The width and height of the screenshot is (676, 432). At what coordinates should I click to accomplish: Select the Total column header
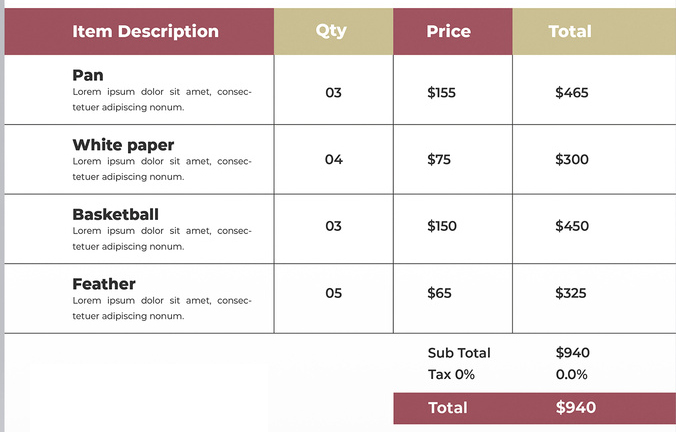pos(570,31)
